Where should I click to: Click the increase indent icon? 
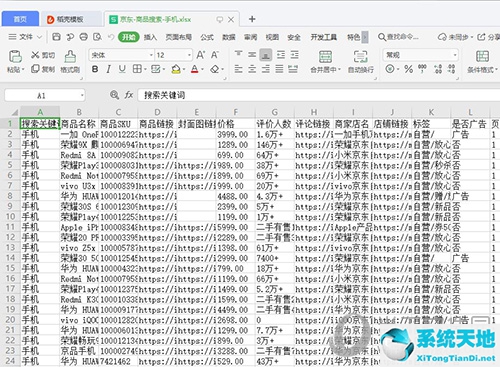294,55
